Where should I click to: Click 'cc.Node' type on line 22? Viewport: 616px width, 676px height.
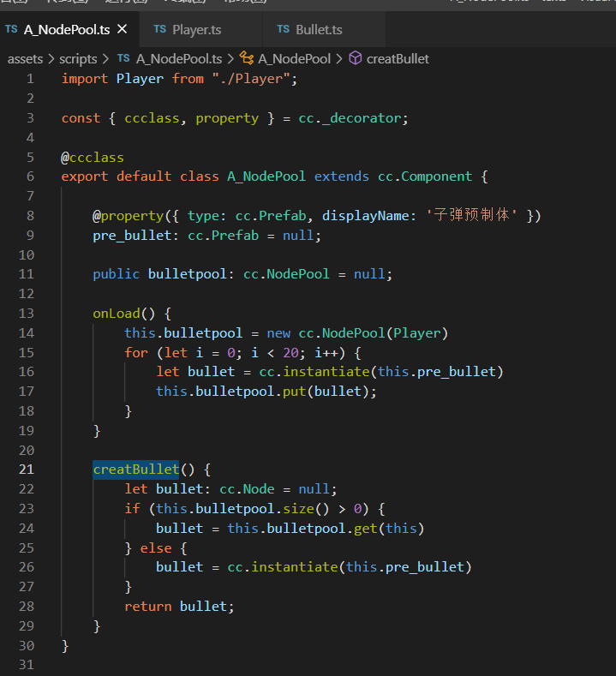tap(247, 489)
